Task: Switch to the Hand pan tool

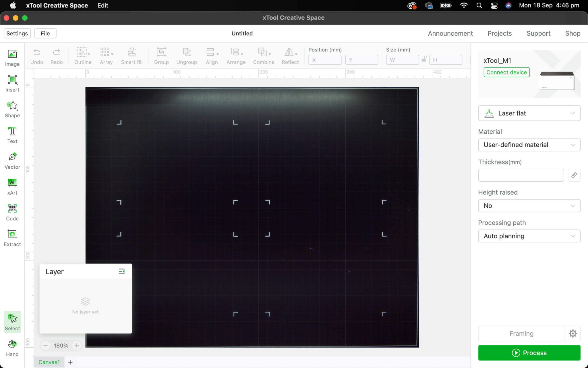Action: (x=12, y=348)
